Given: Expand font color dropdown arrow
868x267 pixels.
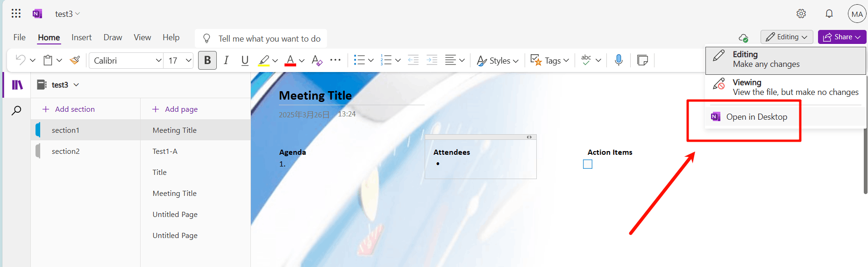Looking at the screenshot, I should click(x=302, y=60).
